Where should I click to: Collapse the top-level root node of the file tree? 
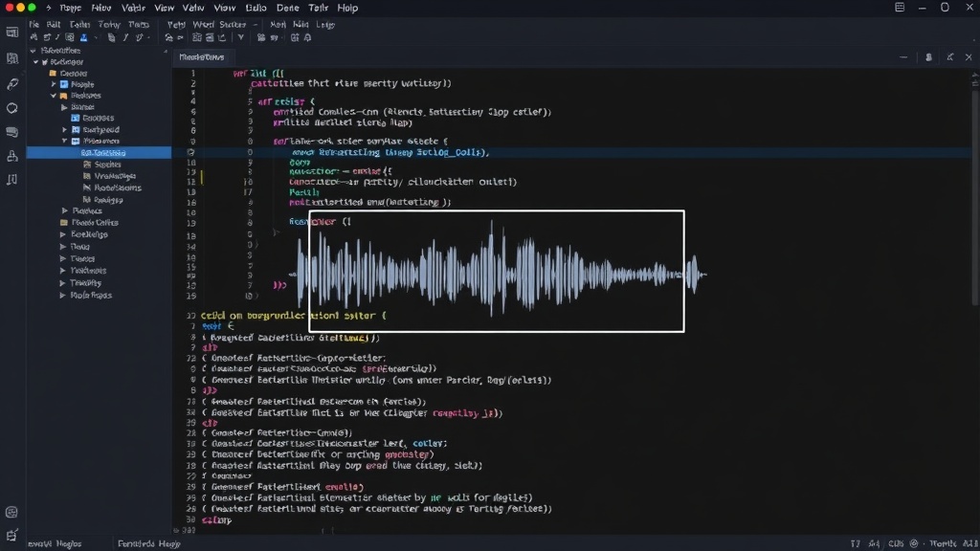[x=33, y=51]
